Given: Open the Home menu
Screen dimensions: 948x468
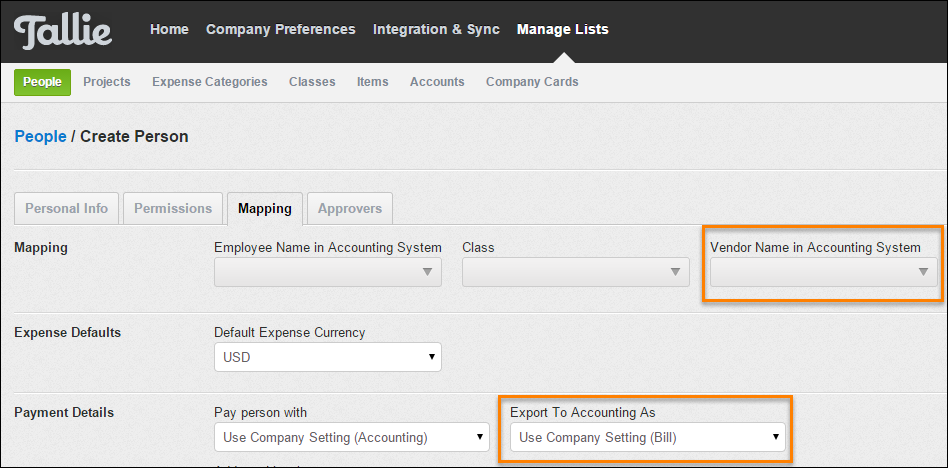Looking at the screenshot, I should 169,29.
